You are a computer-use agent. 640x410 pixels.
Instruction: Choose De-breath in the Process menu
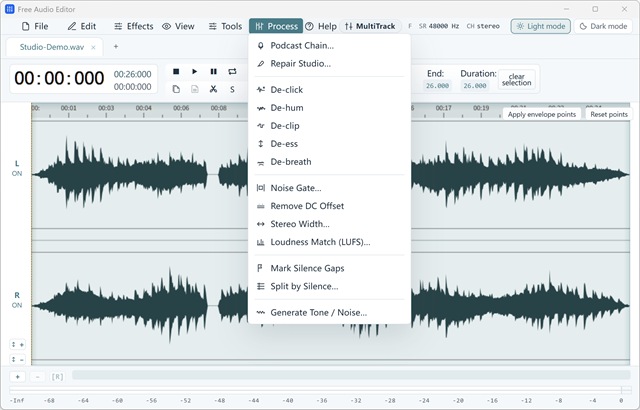click(329, 162)
